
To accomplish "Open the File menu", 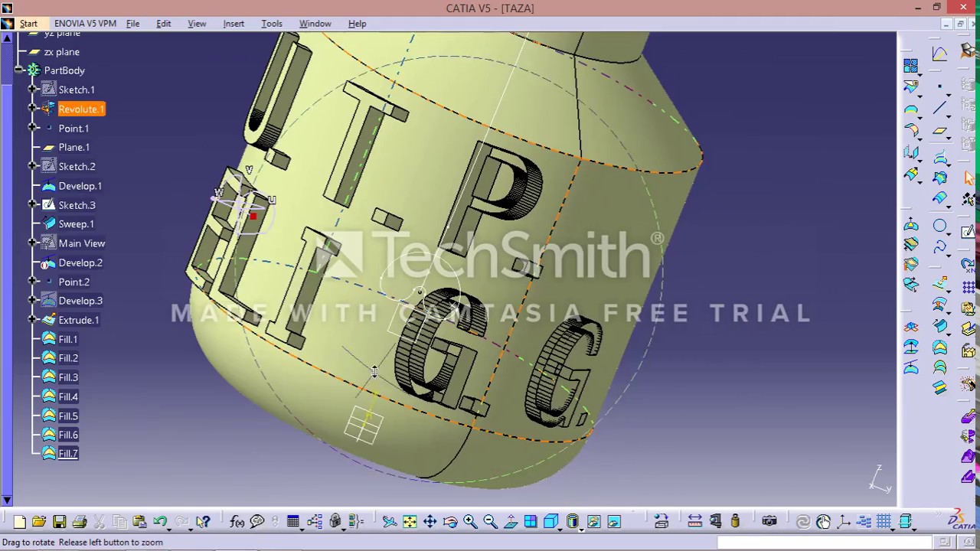I will (132, 24).
